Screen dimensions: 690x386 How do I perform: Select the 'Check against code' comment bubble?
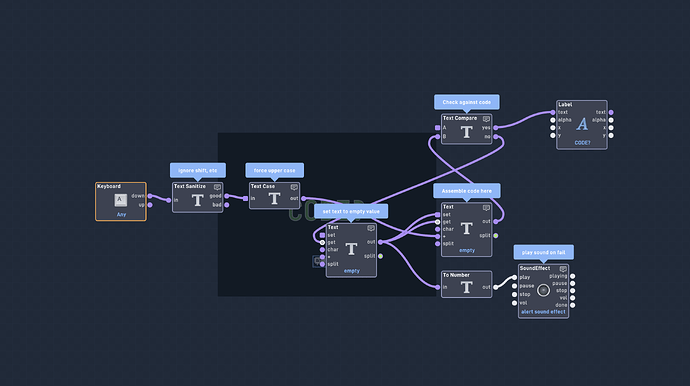tap(466, 102)
